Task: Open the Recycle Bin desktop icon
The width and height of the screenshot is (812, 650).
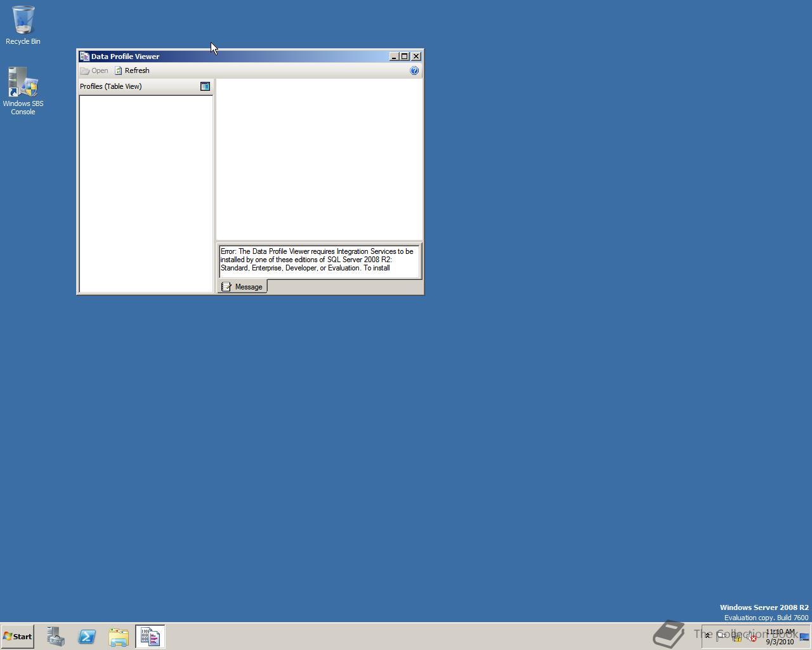Action: [23, 26]
